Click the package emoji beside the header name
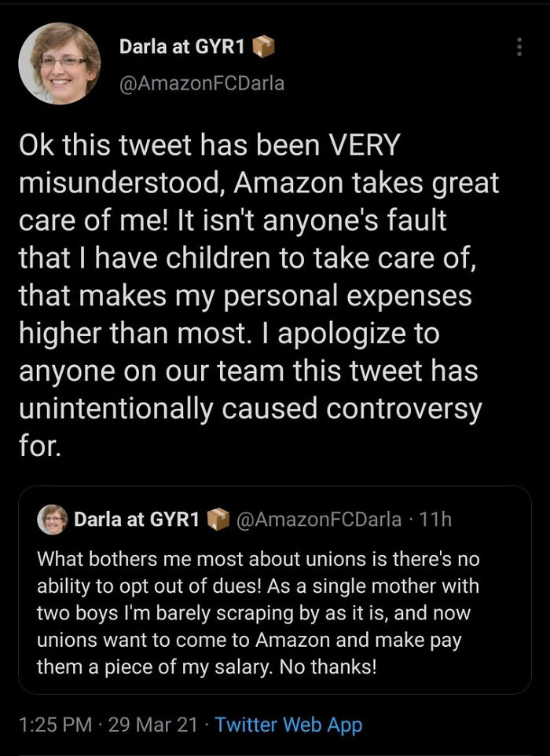 pos(263,48)
